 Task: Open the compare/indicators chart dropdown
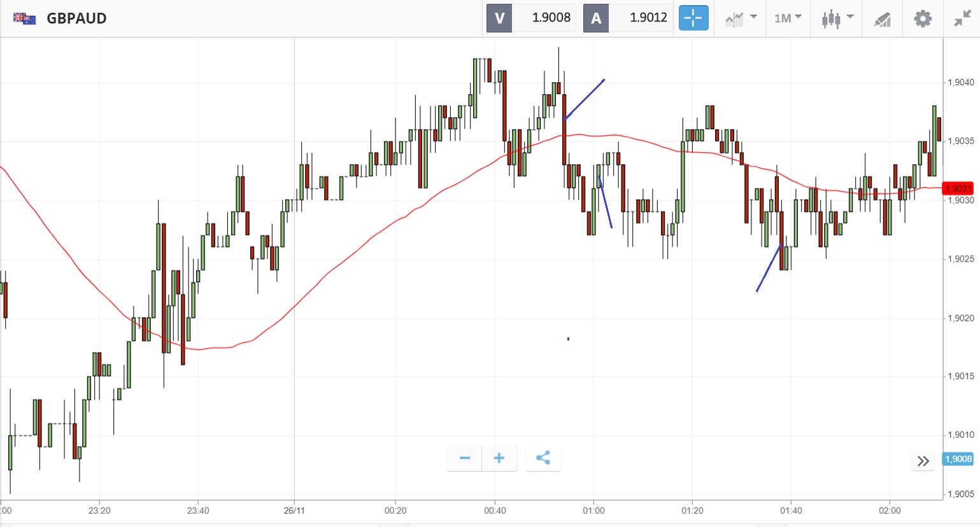pos(741,18)
